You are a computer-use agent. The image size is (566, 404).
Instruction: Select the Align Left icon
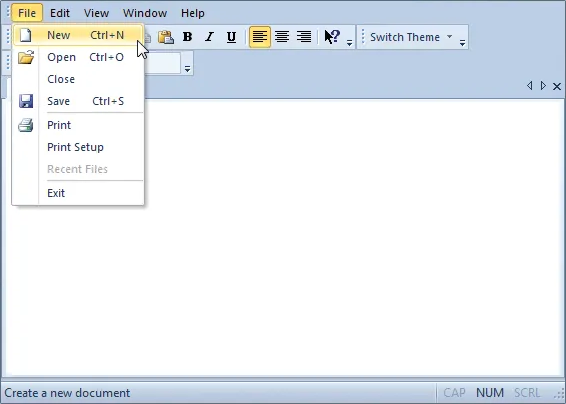[260, 37]
